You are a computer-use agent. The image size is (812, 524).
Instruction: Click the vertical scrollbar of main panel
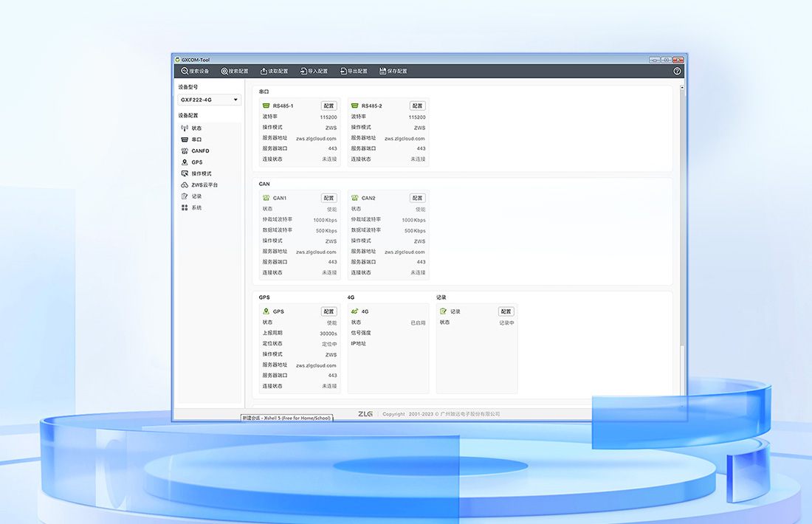(x=682, y=221)
